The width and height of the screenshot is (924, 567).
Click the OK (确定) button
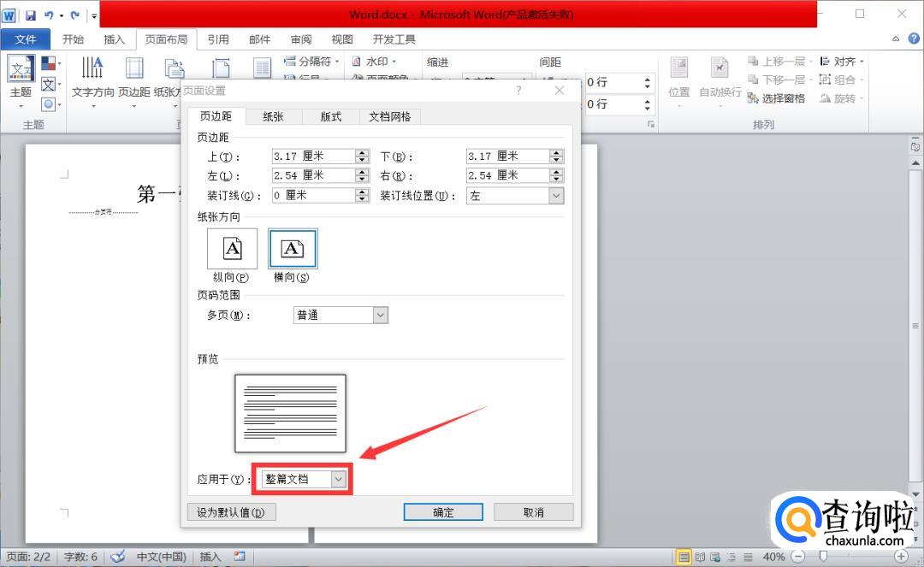pos(443,512)
